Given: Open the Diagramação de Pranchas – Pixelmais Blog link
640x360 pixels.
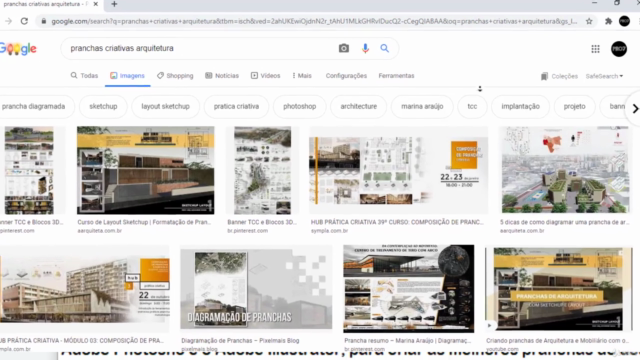Looking at the screenshot, I should (x=240, y=340).
